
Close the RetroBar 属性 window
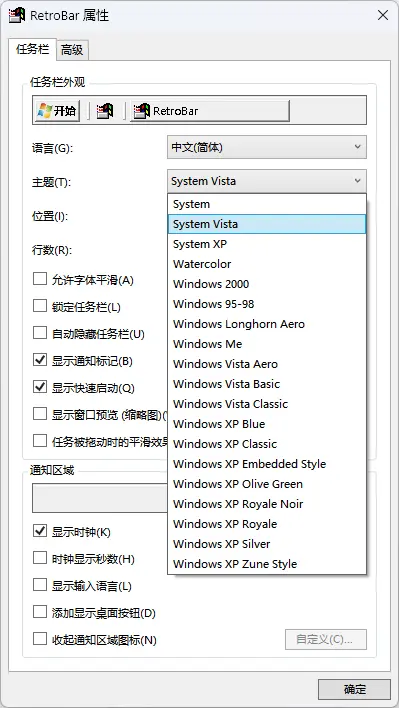[383, 15]
